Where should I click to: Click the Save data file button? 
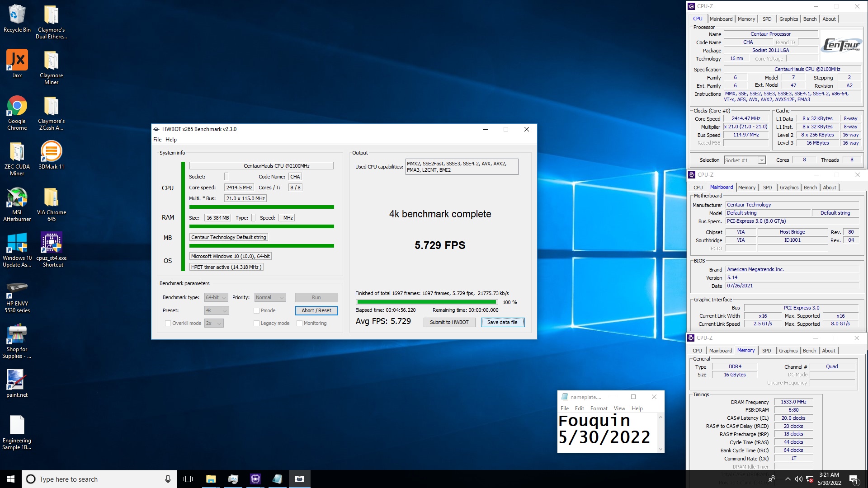coord(502,322)
